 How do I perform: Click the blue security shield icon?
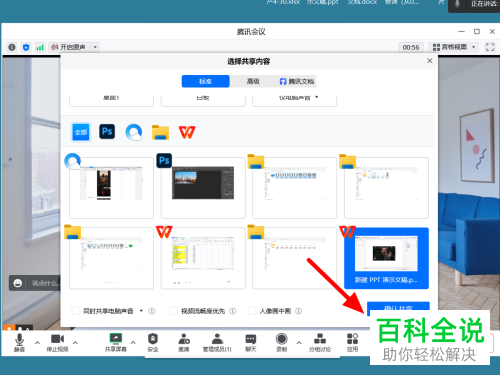pos(26,47)
